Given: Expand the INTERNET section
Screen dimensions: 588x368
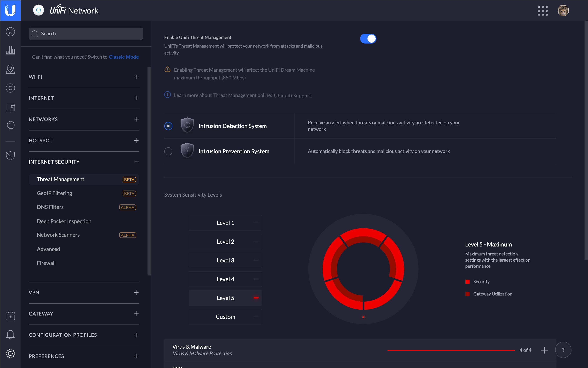Looking at the screenshot, I should [136, 98].
